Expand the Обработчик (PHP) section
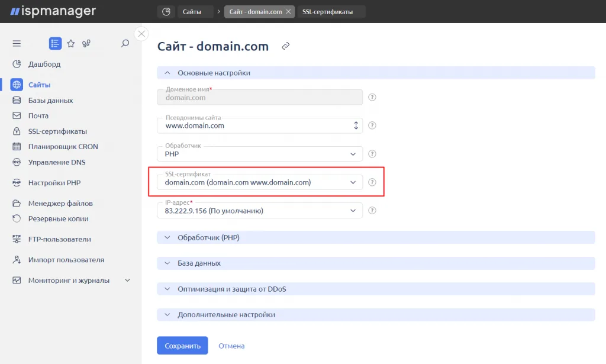The width and height of the screenshot is (606, 364). coord(376,237)
